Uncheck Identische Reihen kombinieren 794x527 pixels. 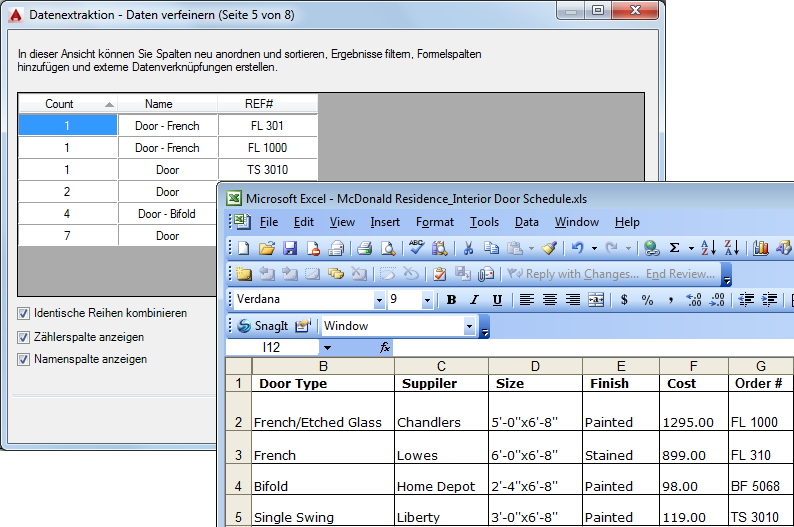click(23, 313)
